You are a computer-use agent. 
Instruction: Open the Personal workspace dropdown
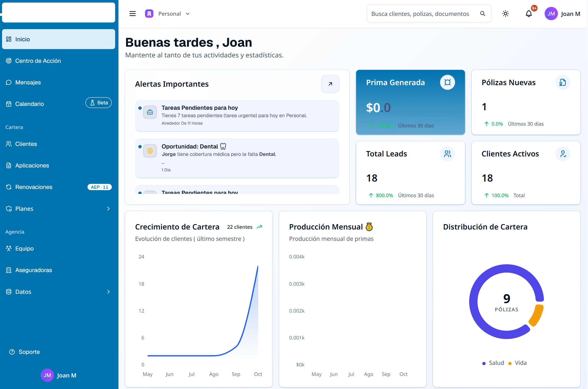coord(168,14)
